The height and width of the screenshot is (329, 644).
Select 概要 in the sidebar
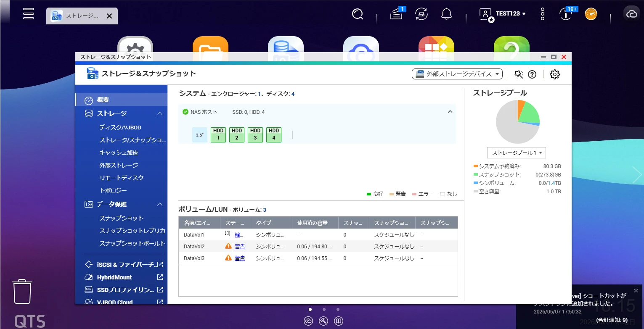point(121,100)
